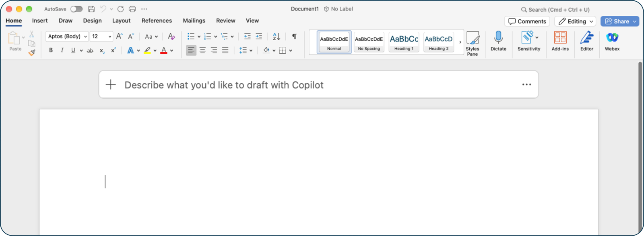644x236 pixels.
Task: Click the Sort A-Z icon
Action: click(276, 36)
